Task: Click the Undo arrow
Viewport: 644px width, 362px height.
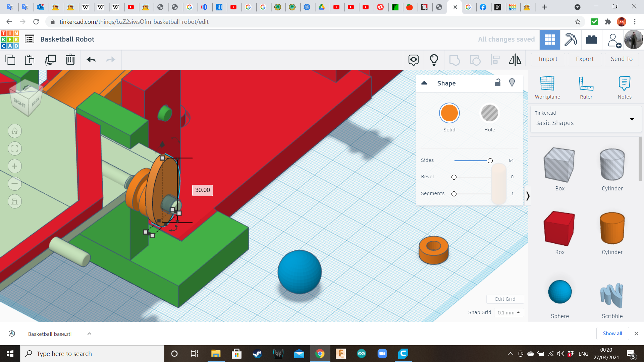Action: pos(91,60)
